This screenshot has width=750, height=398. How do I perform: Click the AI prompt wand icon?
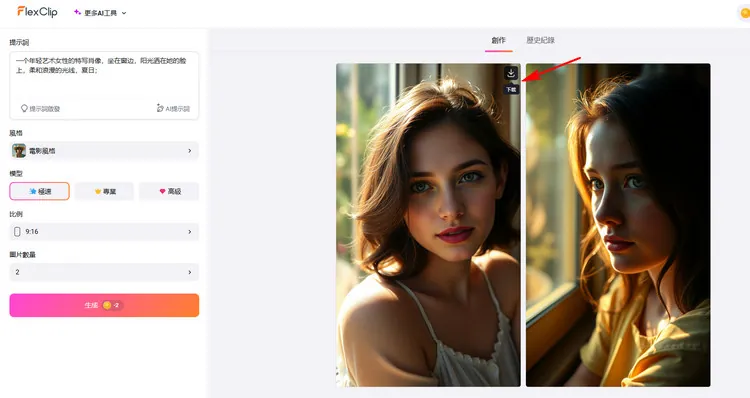(x=160, y=109)
